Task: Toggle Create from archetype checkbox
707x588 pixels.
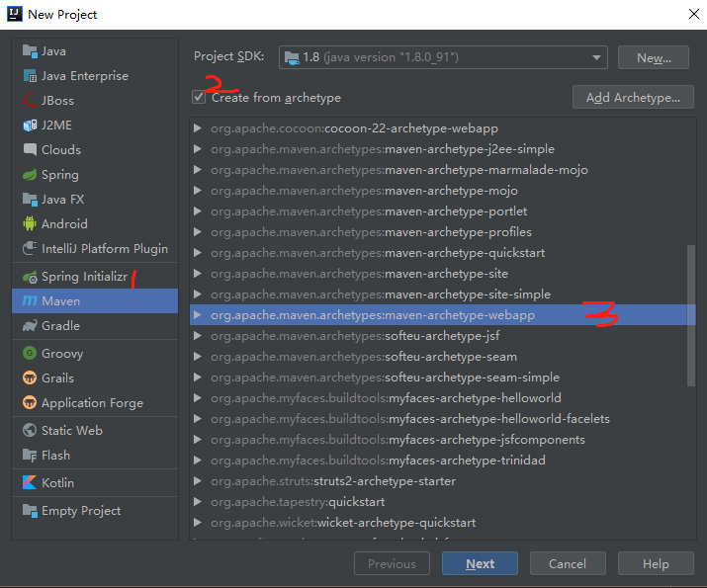Action: click(x=199, y=97)
